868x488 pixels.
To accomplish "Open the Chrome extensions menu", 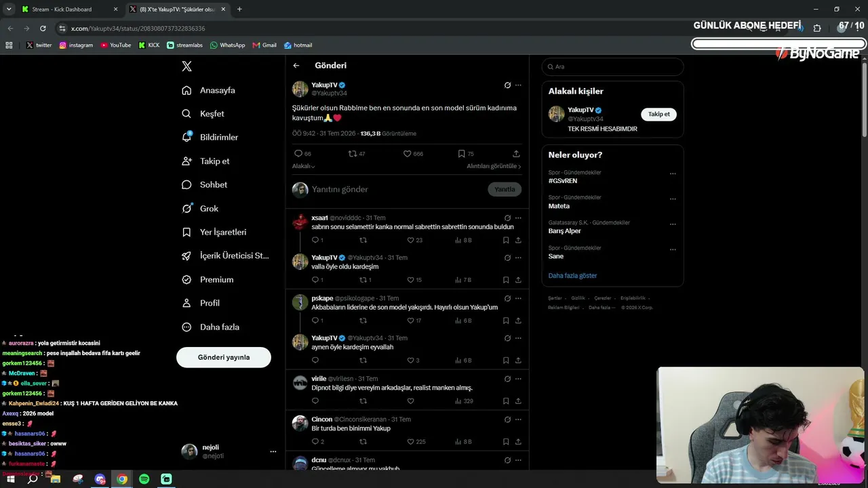I will tap(817, 28).
